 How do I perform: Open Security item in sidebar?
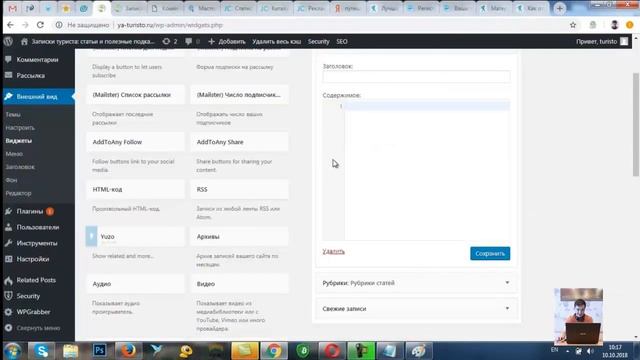point(28,296)
